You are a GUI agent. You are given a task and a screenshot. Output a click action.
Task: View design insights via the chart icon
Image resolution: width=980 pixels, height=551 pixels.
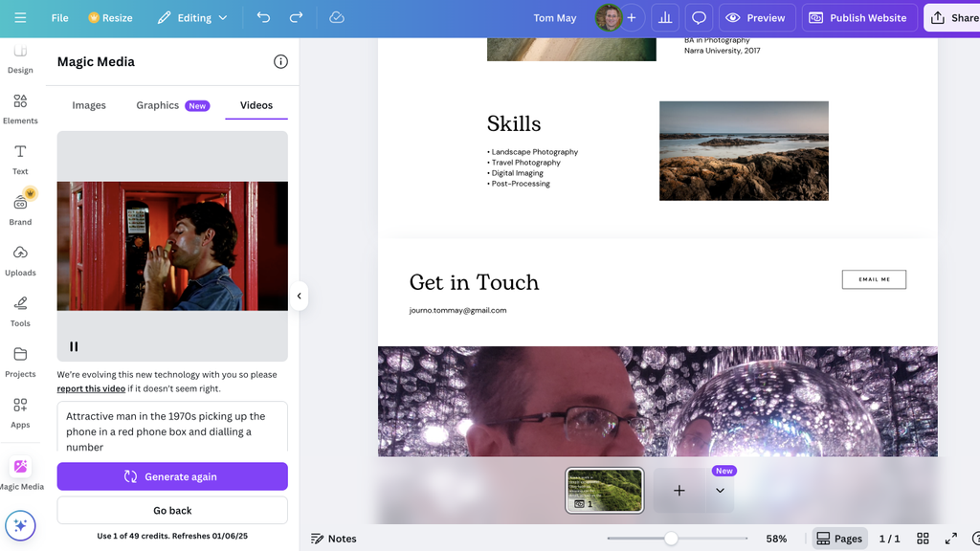[x=664, y=17]
